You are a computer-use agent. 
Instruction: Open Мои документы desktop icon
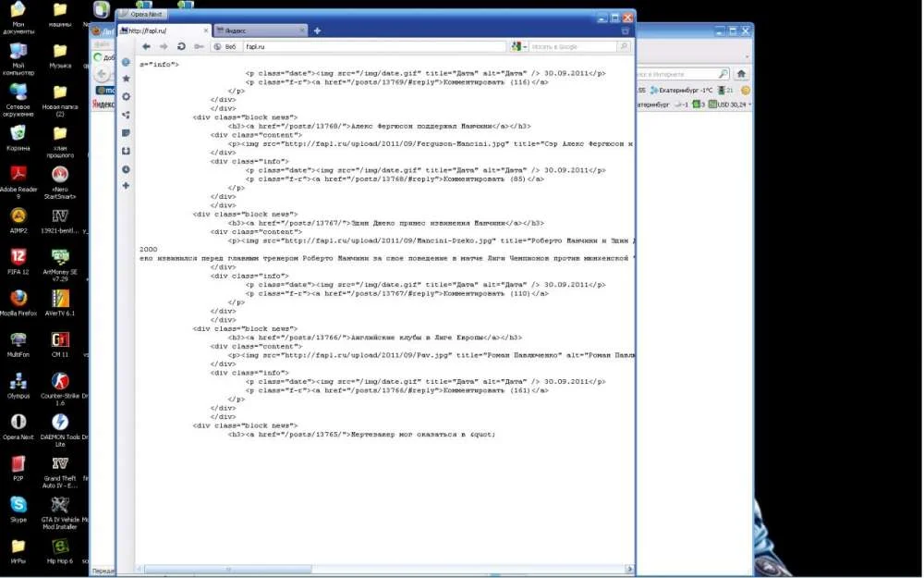[18, 18]
